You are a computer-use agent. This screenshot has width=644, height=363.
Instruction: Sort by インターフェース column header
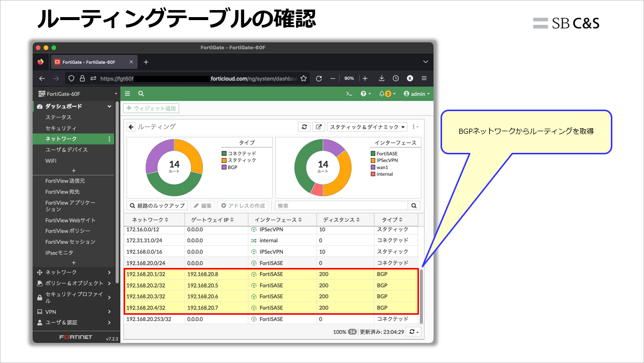click(282, 220)
